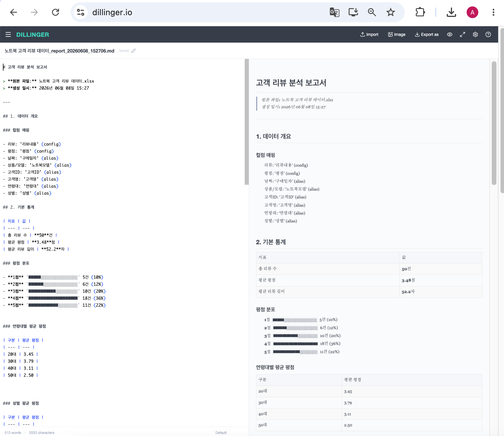Open the Google Translate page icon
The height and width of the screenshot is (436, 504).
(x=335, y=12)
